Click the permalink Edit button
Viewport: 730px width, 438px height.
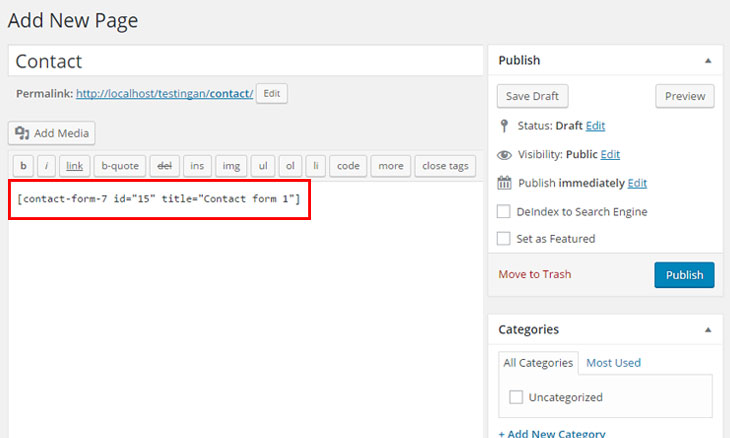pos(272,94)
